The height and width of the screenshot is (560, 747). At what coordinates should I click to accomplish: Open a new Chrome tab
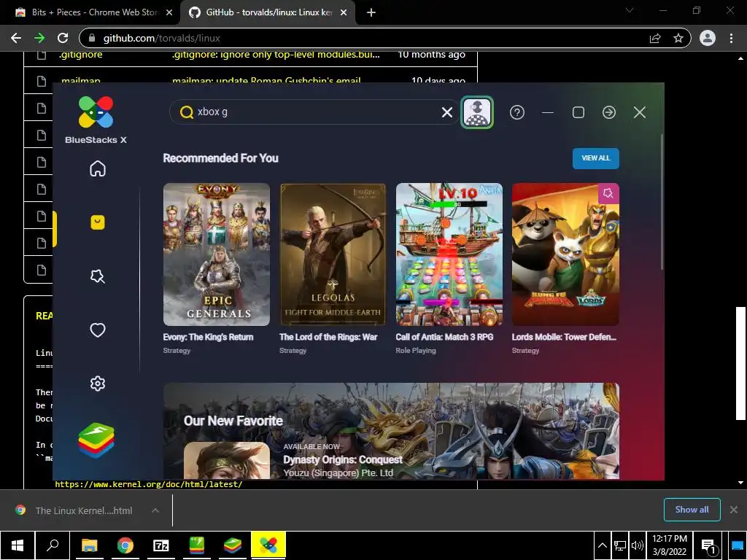pyautogui.click(x=371, y=13)
